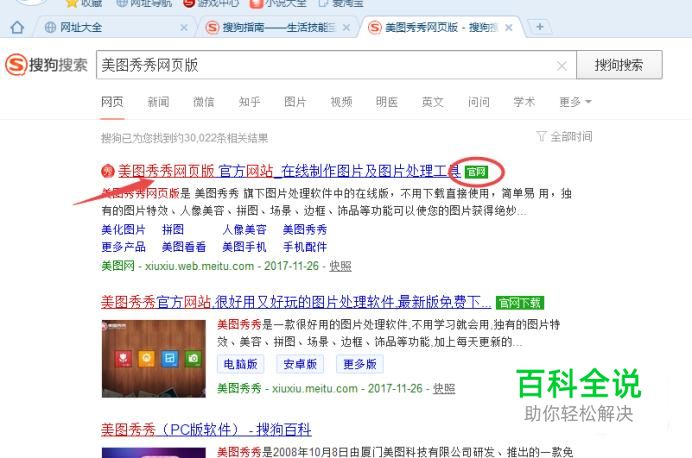
Task: Close the 网址大全 tab
Action: (184, 28)
